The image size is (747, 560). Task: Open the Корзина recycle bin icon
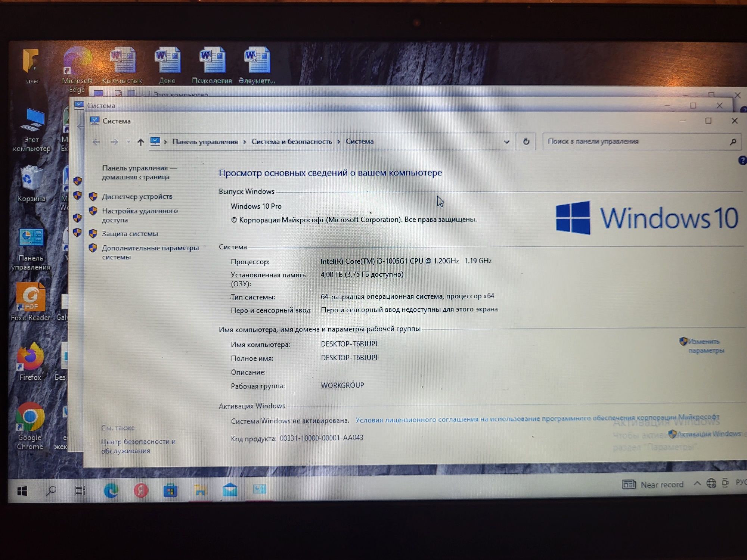tap(31, 184)
